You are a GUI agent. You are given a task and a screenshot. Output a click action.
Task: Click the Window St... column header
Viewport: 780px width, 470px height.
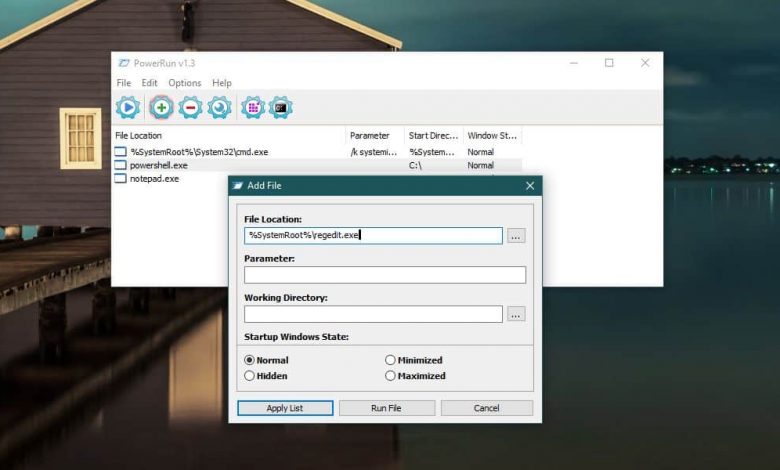pyautogui.click(x=492, y=135)
